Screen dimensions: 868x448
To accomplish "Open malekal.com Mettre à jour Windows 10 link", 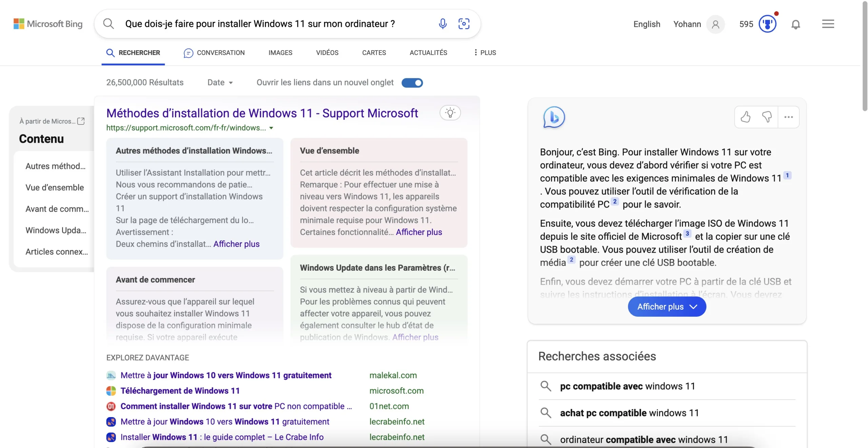I will (226, 375).
